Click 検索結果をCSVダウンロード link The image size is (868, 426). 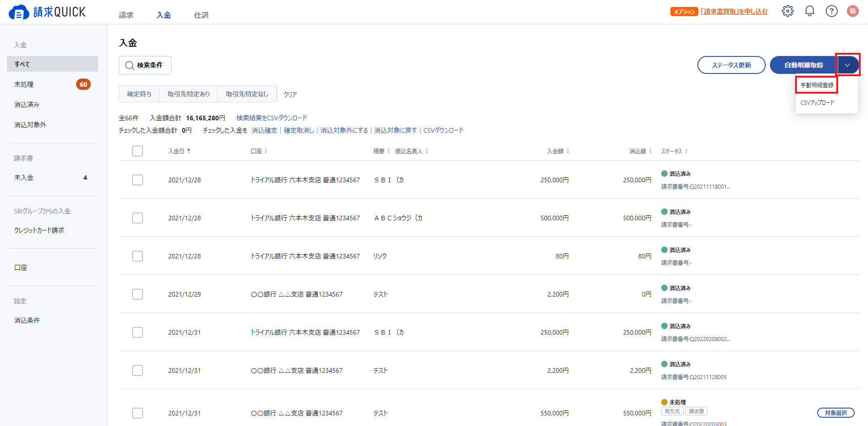271,118
